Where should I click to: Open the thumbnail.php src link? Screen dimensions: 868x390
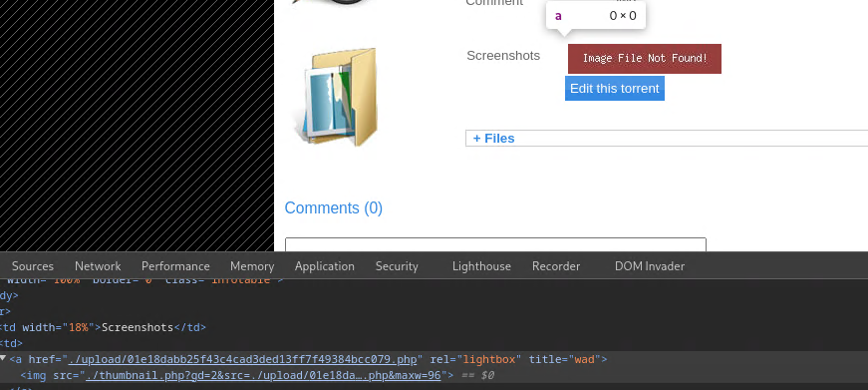click(x=263, y=375)
